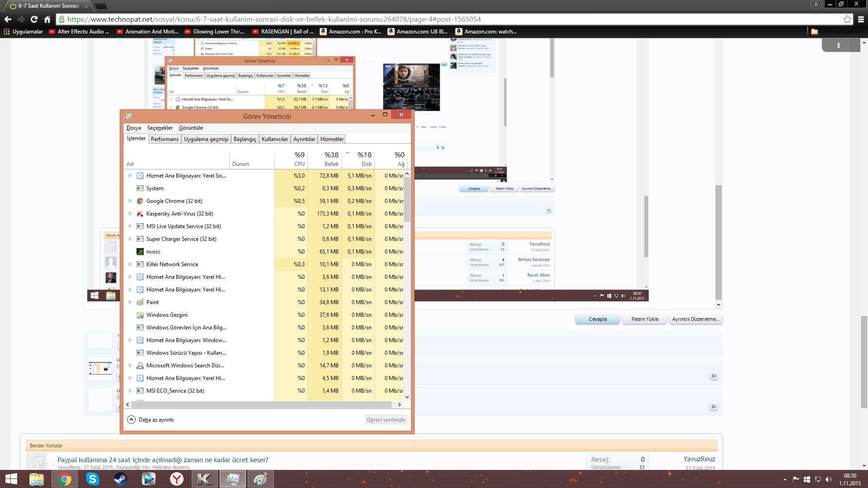Image resolution: width=868 pixels, height=488 pixels.
Task: Click Task Manager vertical scrollbar thumb
Action: click(x=407, y=199)
